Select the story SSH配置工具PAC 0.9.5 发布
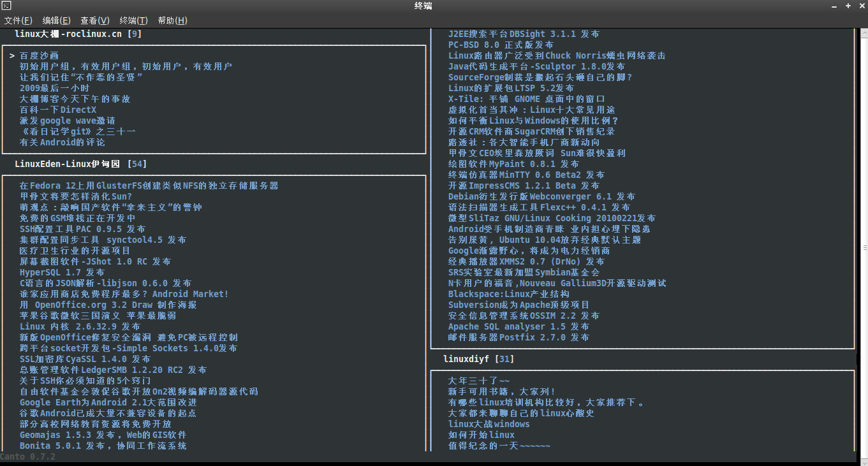This screenshot has width=868, height=466. 82,229
